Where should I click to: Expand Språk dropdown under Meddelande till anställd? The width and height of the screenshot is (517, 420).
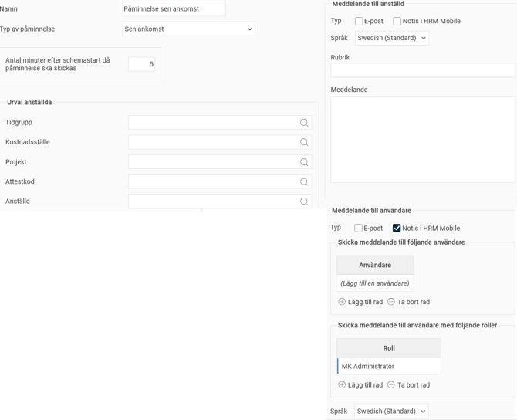392,38
